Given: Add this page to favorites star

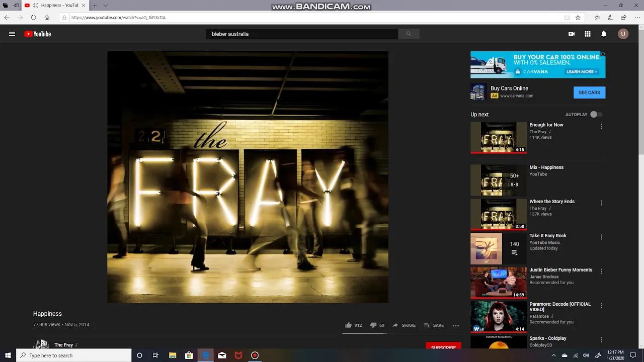Looking at the screenshot, I should coord(578,18).
